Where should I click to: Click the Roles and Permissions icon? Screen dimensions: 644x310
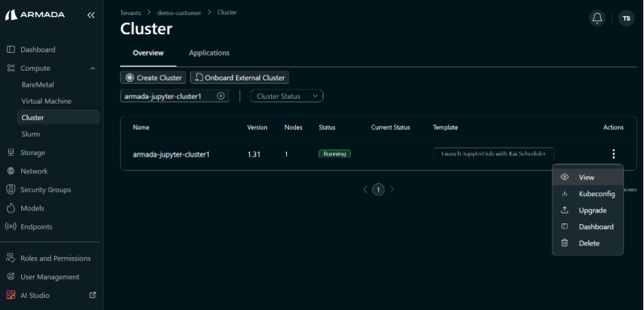(x=11, y=258)
